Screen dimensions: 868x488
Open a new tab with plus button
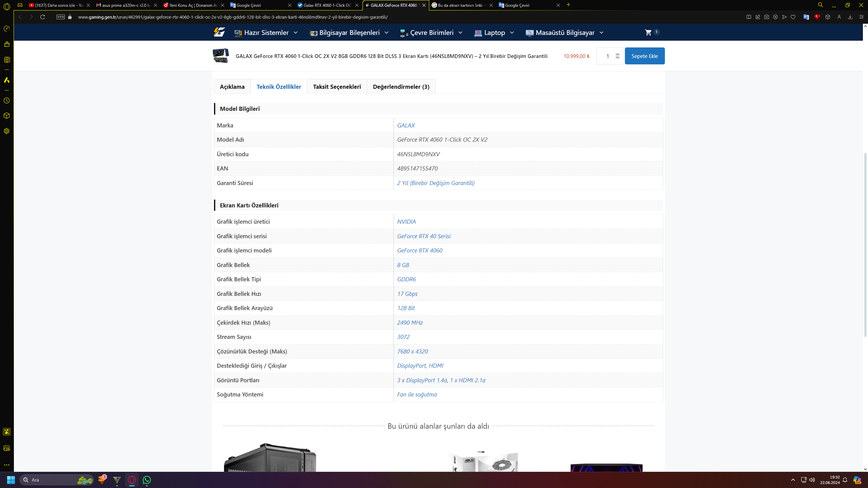coord(569,5)
